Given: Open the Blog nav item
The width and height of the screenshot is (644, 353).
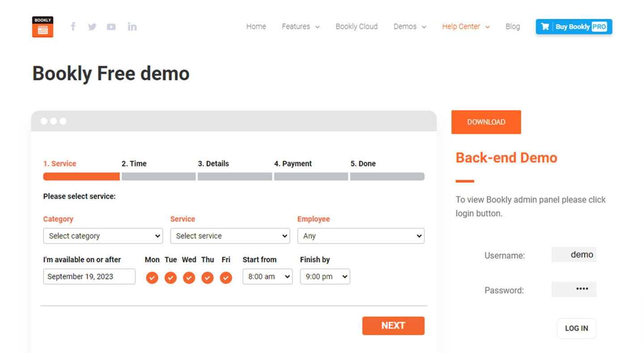Looking at the screenshot, I should point(513,26).
